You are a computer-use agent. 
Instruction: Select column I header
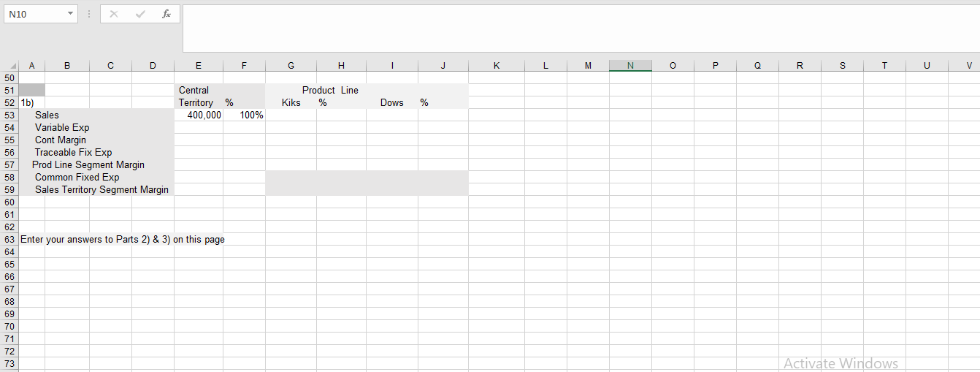(x=392, y=66)
